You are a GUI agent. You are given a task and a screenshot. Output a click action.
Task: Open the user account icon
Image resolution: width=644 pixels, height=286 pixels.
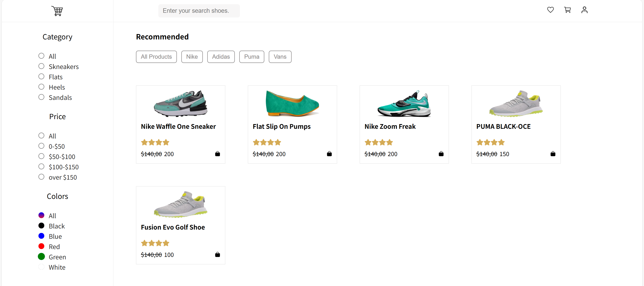(584, 10)
